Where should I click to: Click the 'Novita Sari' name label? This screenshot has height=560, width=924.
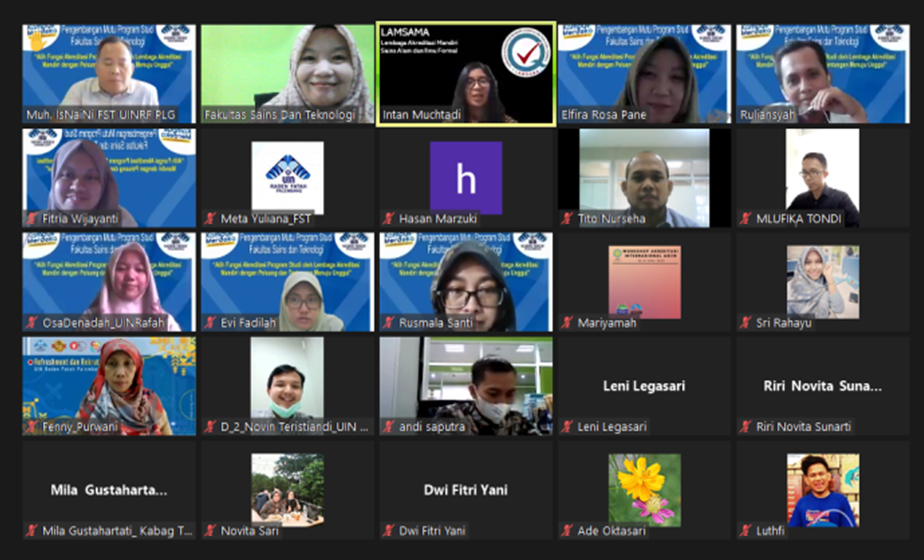[250, 531]
